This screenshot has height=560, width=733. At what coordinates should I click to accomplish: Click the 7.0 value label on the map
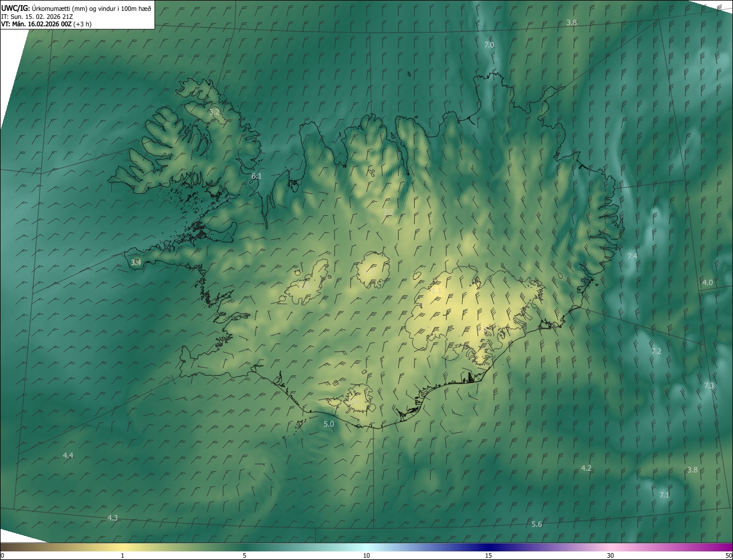489,45
